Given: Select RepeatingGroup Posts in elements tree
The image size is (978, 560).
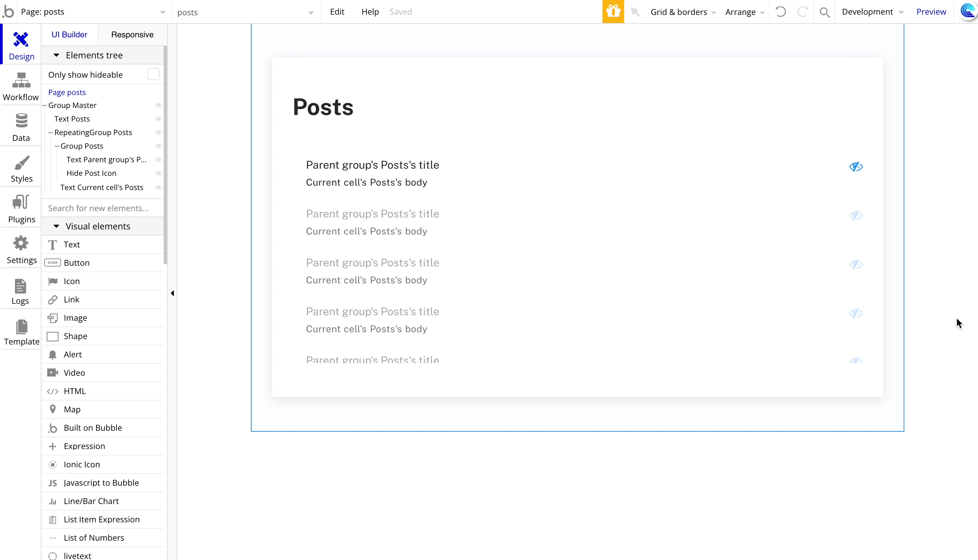Looking at the screenshot, I should tap(93, 132).
